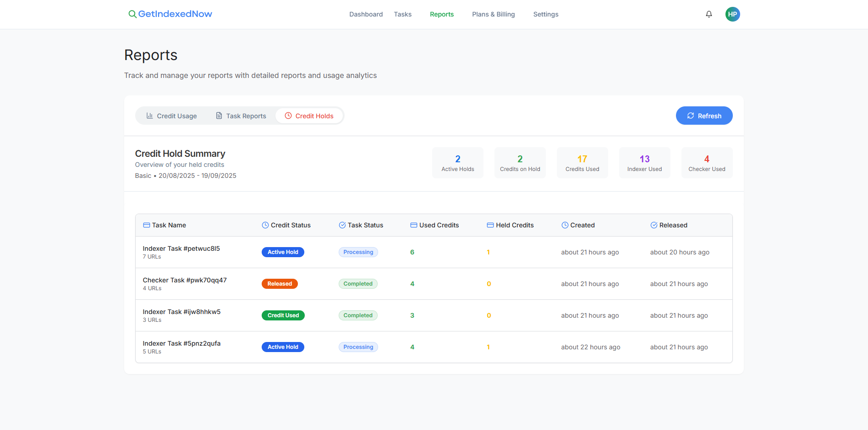Open the Settings page
868x430 pixels.
click(x=545, y=14)
